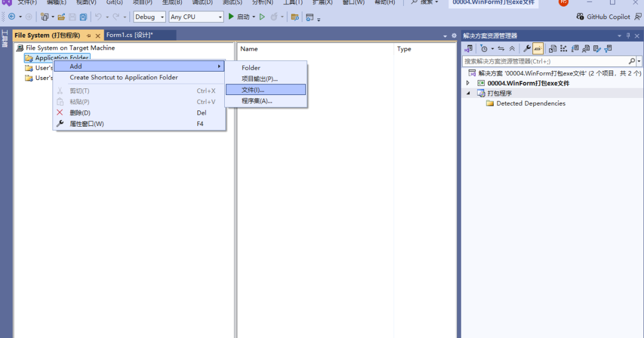Expand the 00004.WinForm打包exe文件 project node
This screenshot has height=338, width=644.
[x=468, y=83]
